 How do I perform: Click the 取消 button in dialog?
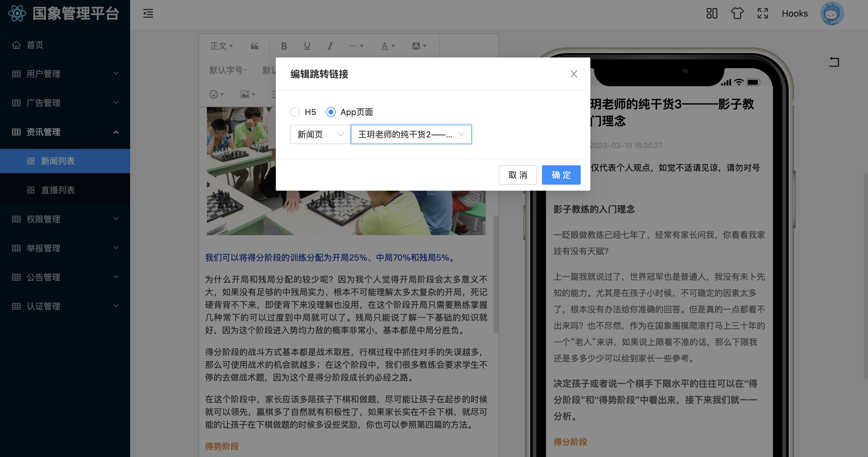[x=517, y=175]
